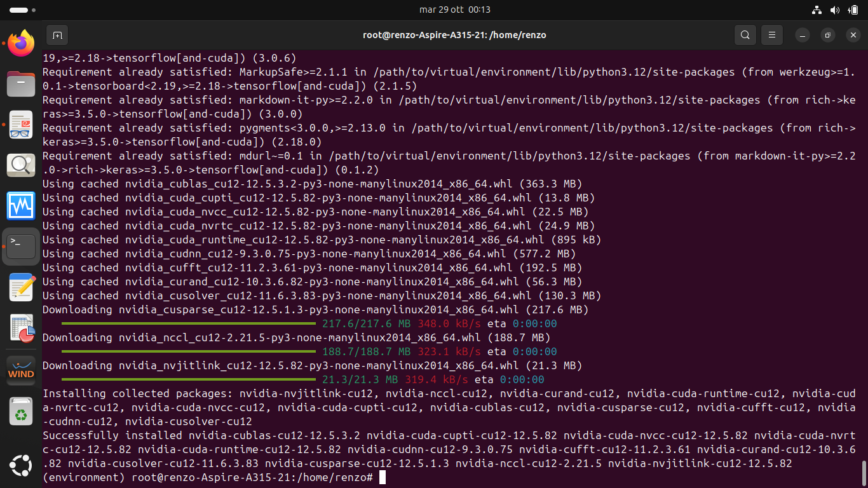Select the Terminal dock icon
The height and width of the screenshot is (488, 868).
[21, 247]
